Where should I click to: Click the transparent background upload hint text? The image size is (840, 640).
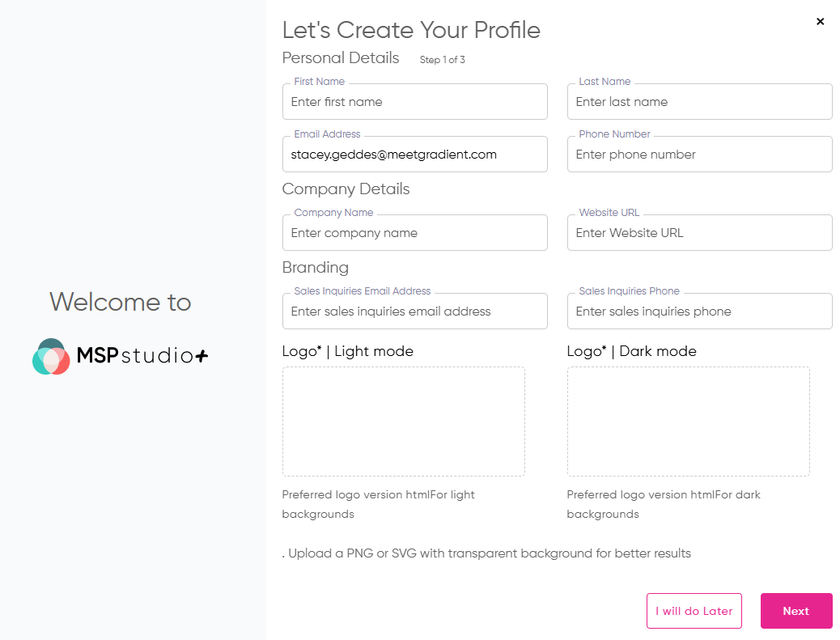click(x=486, y=553)
